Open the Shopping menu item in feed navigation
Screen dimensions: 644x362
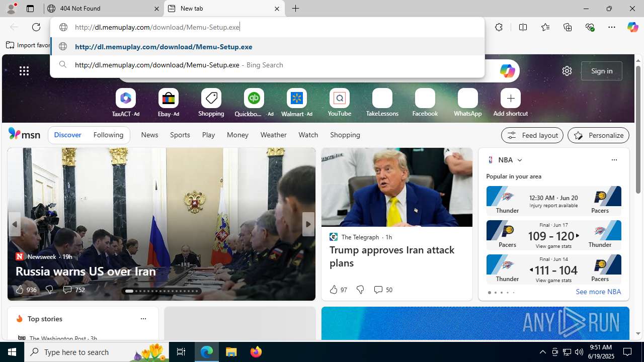(345, 135)
